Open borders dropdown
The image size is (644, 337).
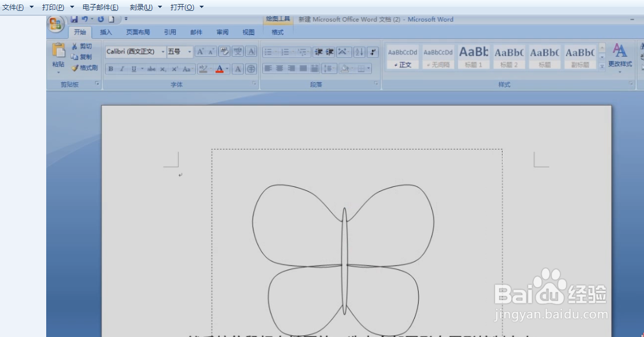[x=368, y=69]
